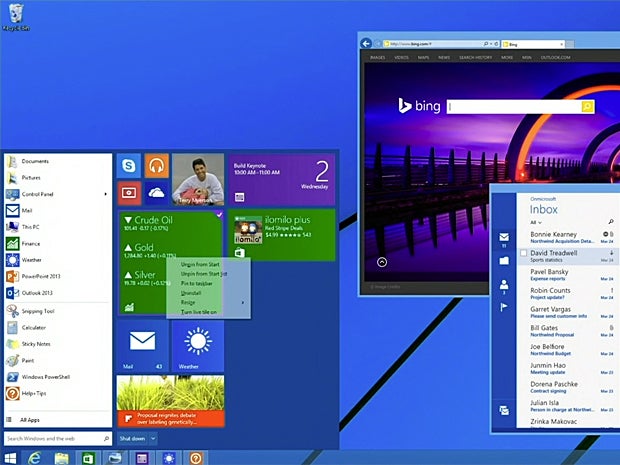
Task: Toggle the checkbox next to David Treadwell
Action: pyautogui.click(x=524, y=253)
